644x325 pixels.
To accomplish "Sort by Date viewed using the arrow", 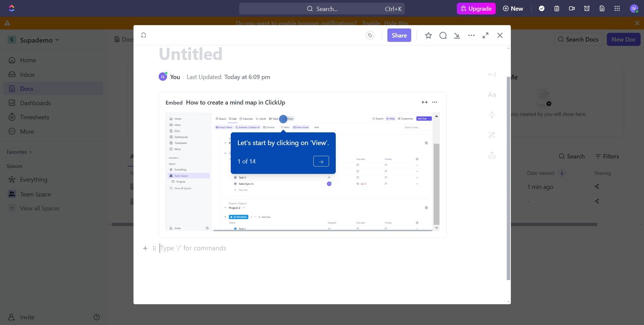I will coord(562,173).
